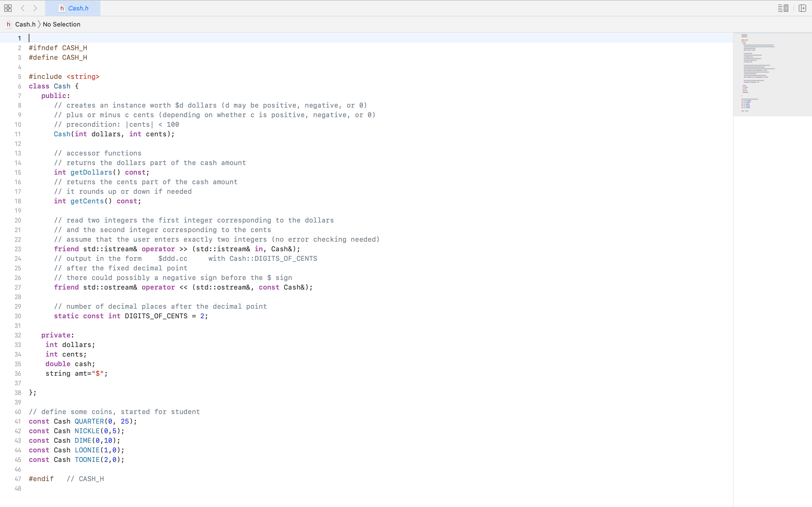Screen dimensions: 812x507
Task: Click the DIGITS_OF_CENTS constant declaration
Action: (156, 316)
